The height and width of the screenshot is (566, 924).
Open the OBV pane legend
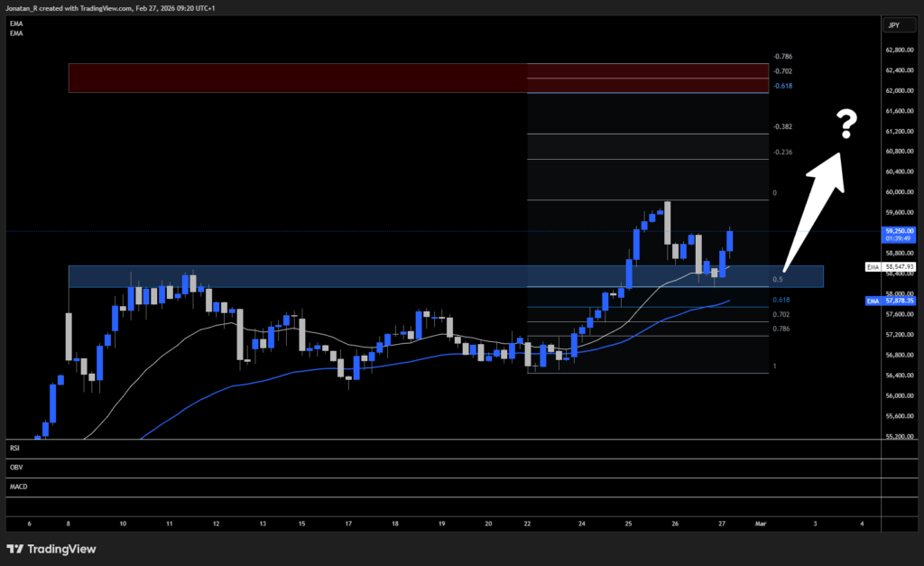click(x=14, y=467)
